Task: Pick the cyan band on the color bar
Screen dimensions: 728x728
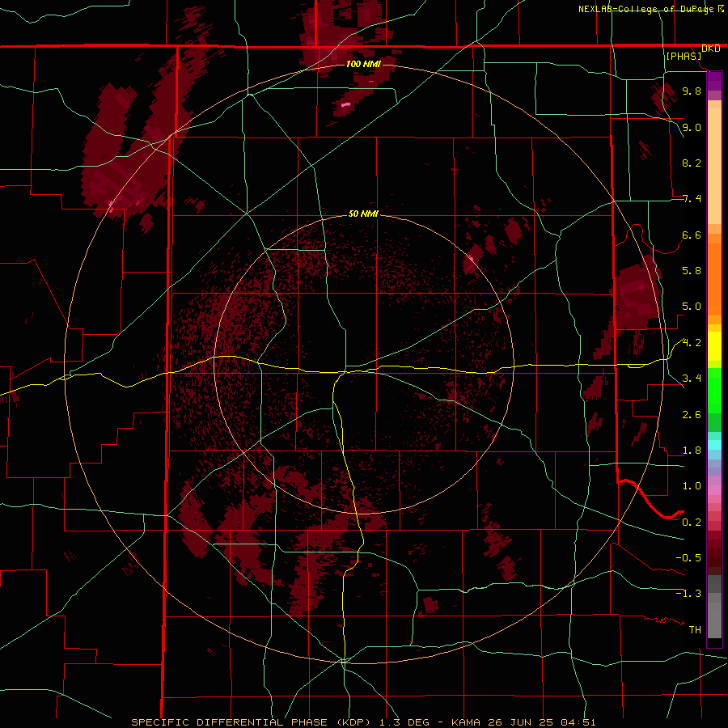Action: [x=714, y=445]
